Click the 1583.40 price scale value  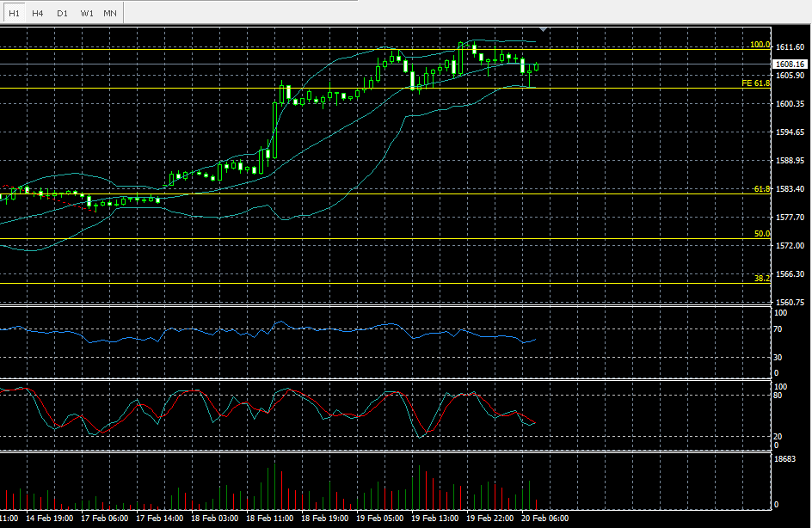pyautogui.click(x=790, y=189)
